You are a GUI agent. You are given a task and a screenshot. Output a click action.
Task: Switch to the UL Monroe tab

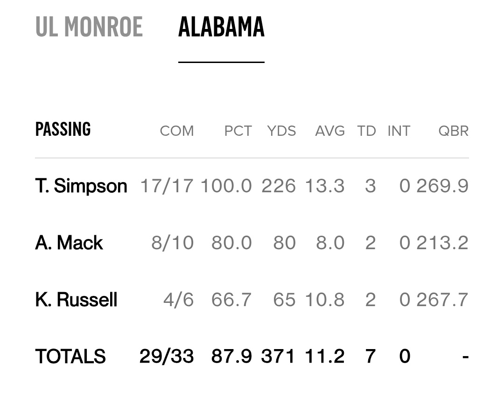pos(89,27)
